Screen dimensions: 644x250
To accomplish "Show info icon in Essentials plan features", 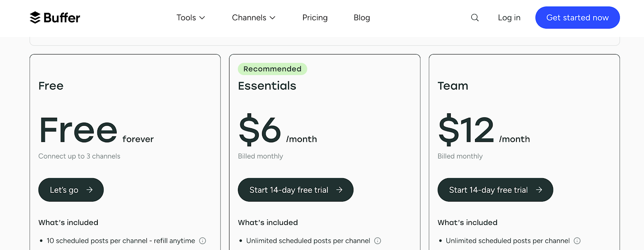I will pos(378,241).
